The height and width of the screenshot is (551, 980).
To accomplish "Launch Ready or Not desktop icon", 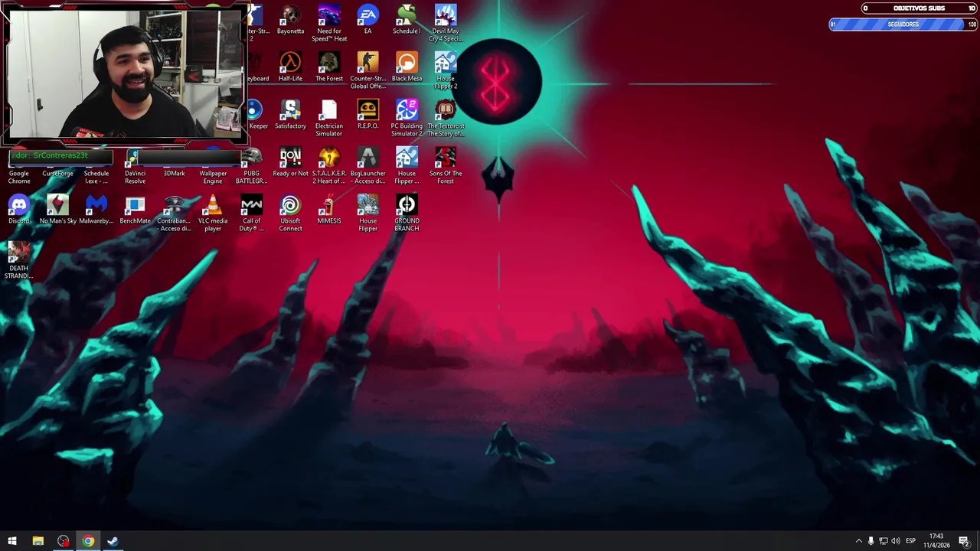I will pos(290,162).
